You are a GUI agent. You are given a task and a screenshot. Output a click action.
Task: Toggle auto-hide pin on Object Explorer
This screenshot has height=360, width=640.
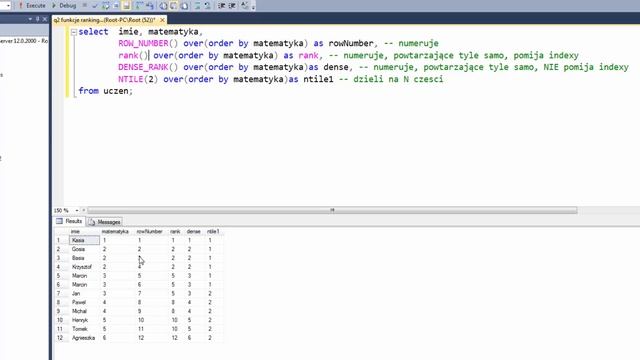pyautogui.click(x=37, y=19)
